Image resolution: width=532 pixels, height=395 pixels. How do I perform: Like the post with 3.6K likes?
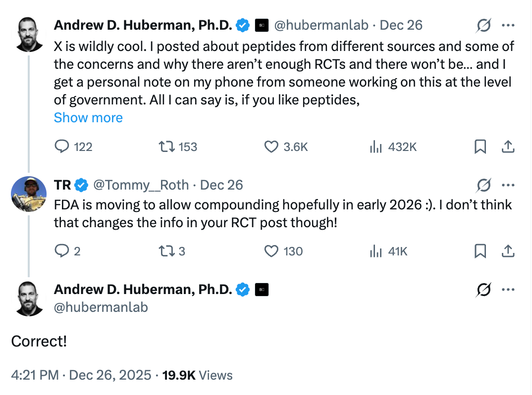click(271, 147)
